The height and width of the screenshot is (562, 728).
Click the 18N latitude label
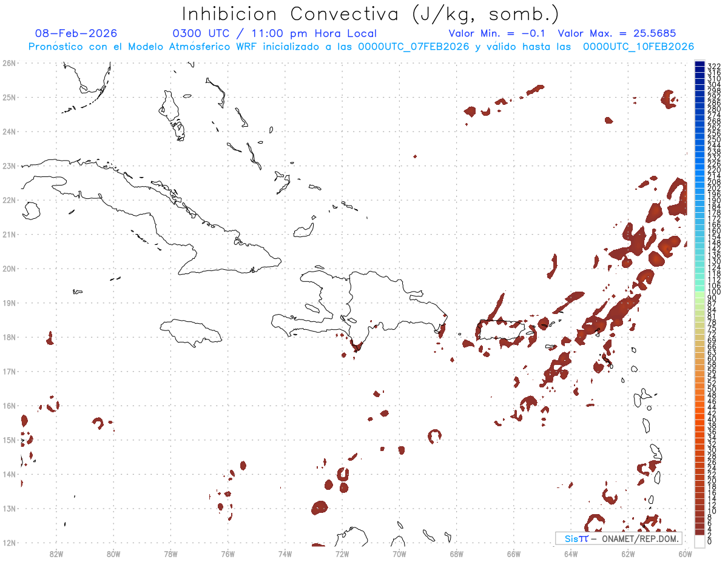pos(9,337)
